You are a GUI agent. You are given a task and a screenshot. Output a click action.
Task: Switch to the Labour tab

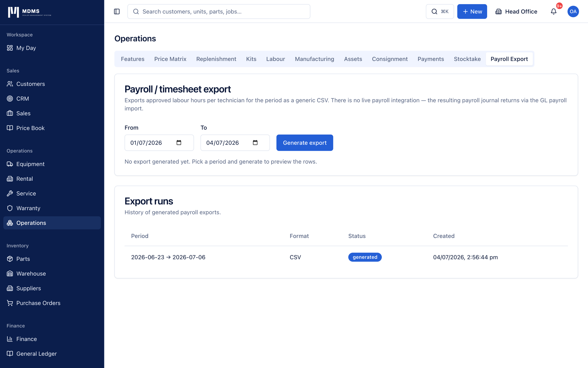275,59
